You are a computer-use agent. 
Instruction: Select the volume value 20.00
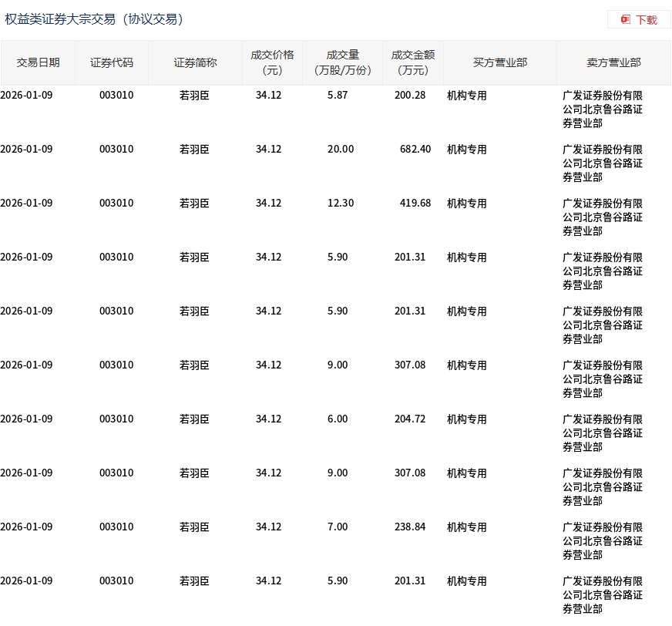tap(341, 150)
